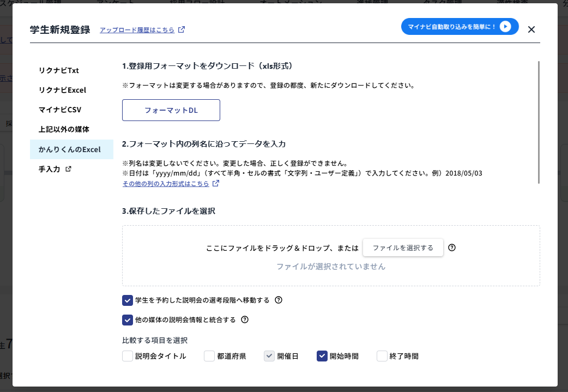Click the play icon on マイナビ自動取り込み banner

(506, 26)
